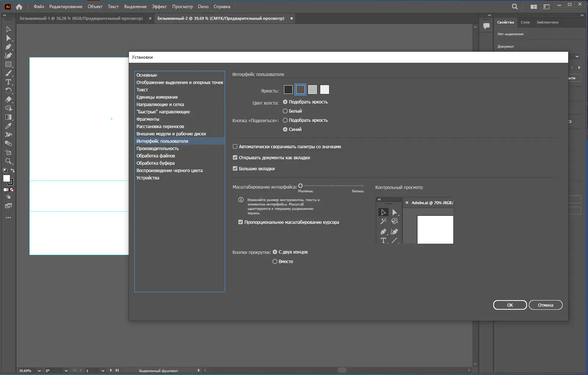The width and height of the screenshot is (588, 375).
Task: Swap fill and stroke colors
Action: pyautogui.click(x=12, y=171)
